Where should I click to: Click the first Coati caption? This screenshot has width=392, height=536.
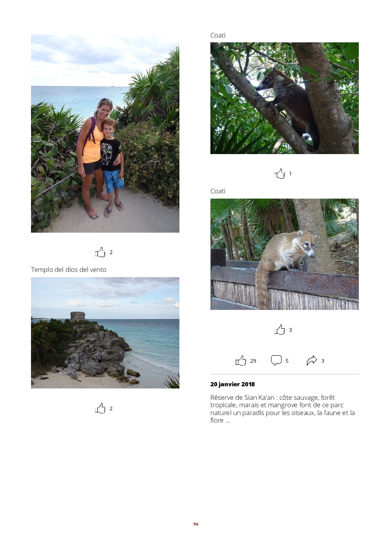(218, 35)
